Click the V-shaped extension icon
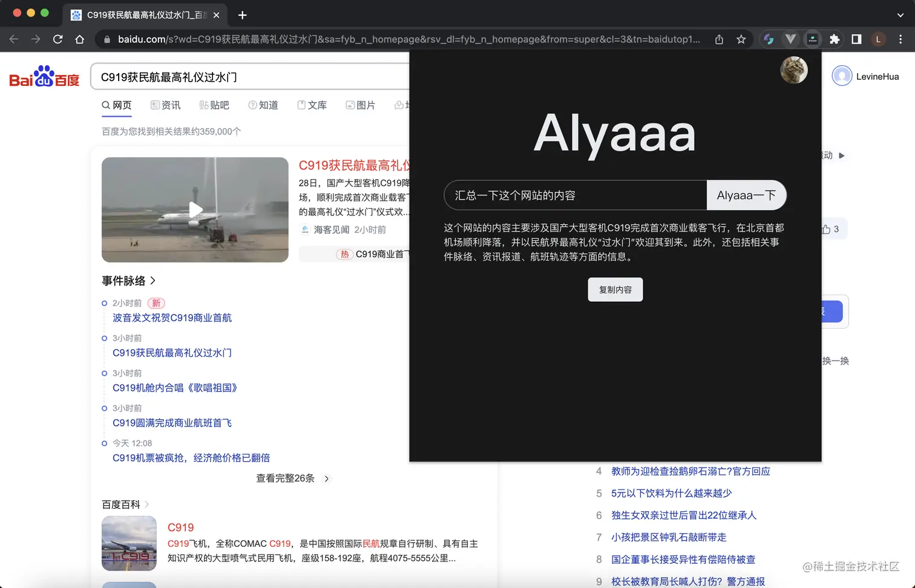 click(790, 39)
